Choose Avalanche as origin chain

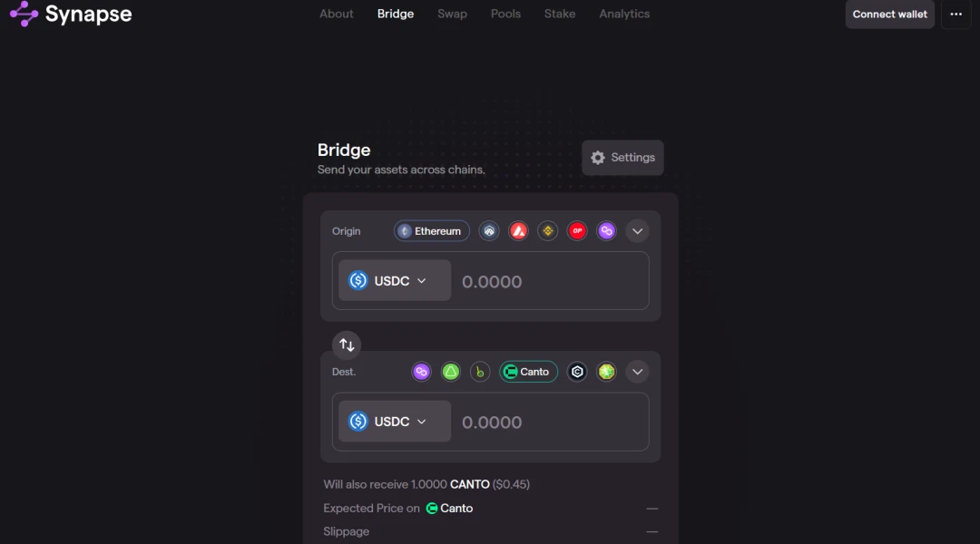coord(518,231)
